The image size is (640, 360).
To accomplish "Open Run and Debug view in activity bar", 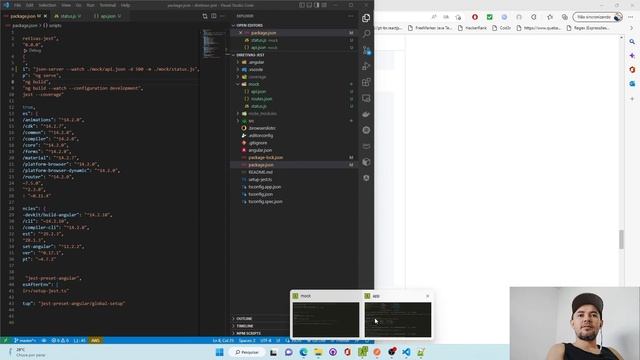I will (366, 66).
